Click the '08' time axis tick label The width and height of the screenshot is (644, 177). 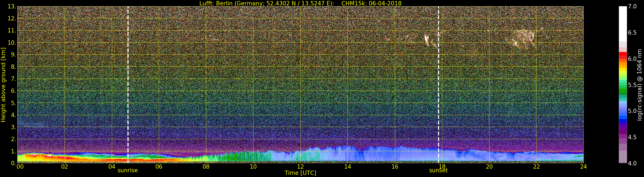206,167
